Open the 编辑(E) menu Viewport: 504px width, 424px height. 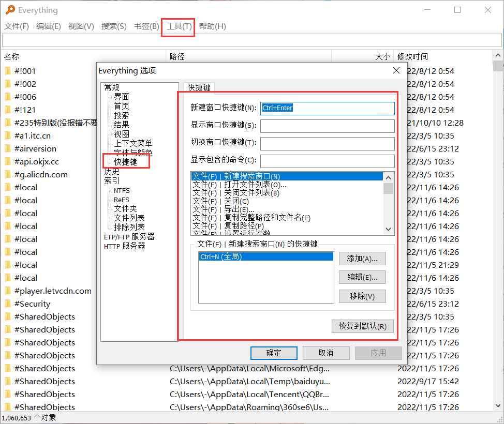[x=49, y=26]
